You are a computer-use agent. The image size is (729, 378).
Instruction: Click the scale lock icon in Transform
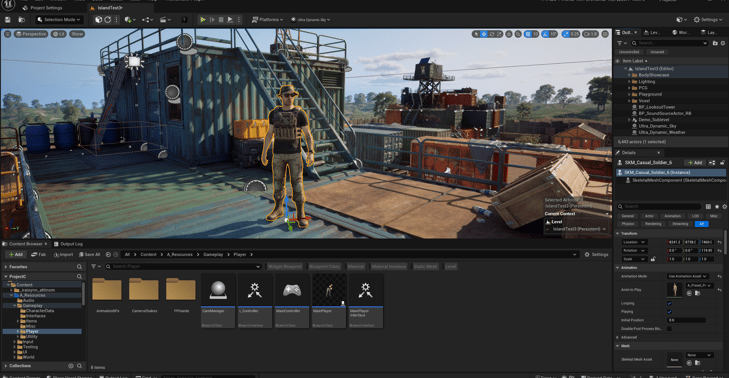coord(653,259)
